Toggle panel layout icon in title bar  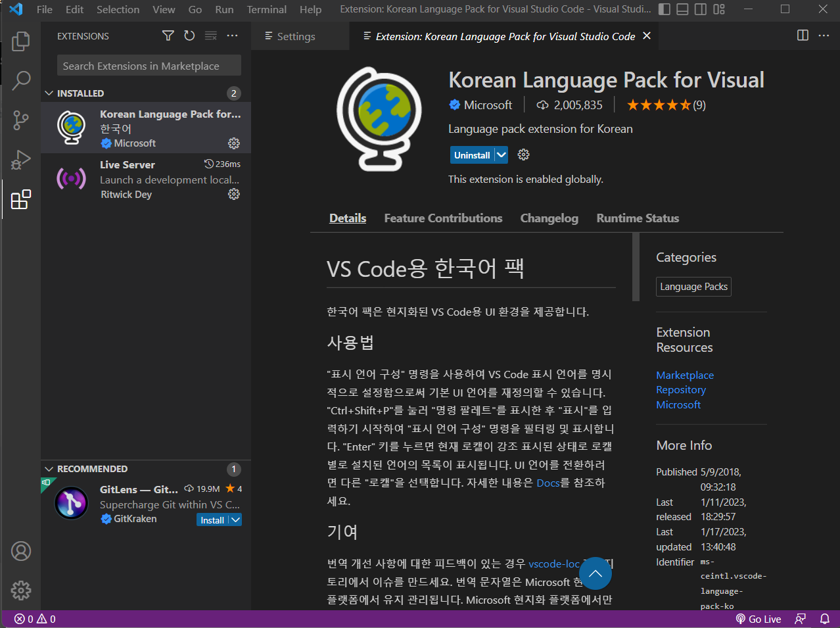point(683,9)
